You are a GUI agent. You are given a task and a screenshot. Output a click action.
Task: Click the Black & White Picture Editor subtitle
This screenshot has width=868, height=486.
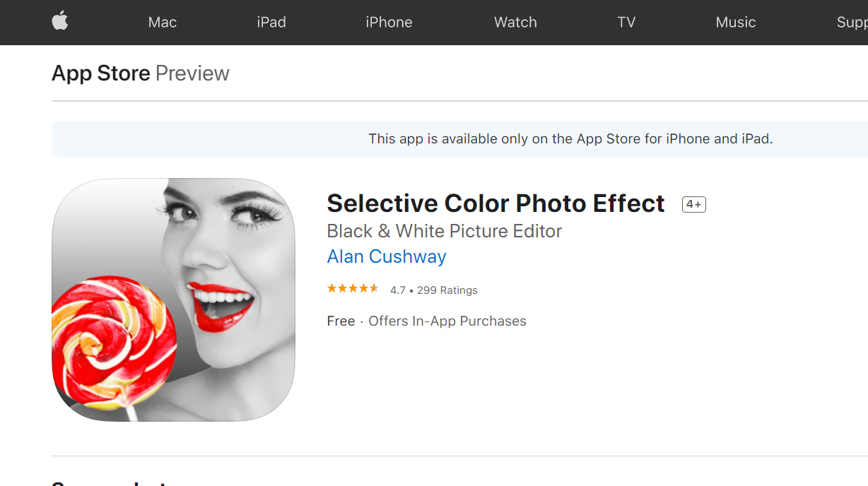point(445,231)
